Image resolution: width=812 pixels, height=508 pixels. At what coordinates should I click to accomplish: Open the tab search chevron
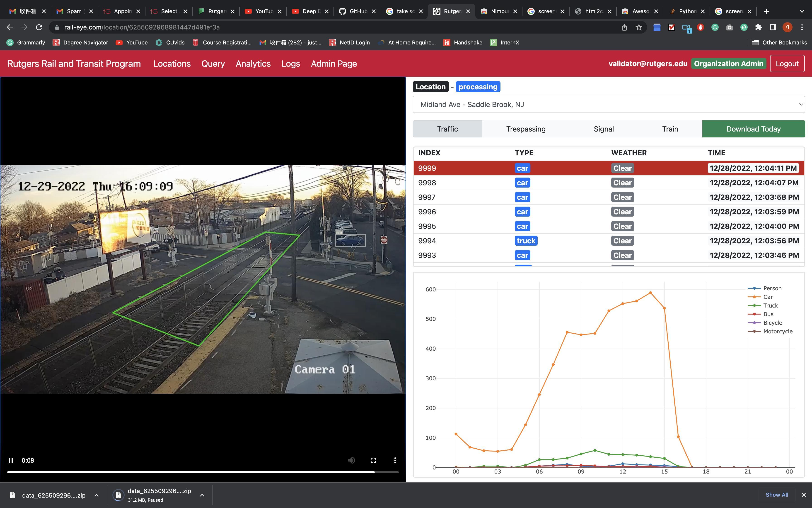(x=802, y=11)
